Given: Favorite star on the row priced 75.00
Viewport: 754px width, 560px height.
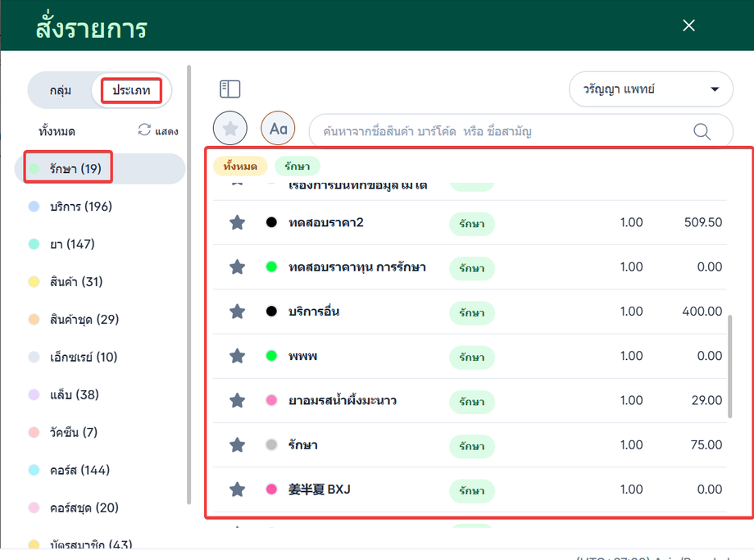Looking at the screenshot, I should pos(237,445).
